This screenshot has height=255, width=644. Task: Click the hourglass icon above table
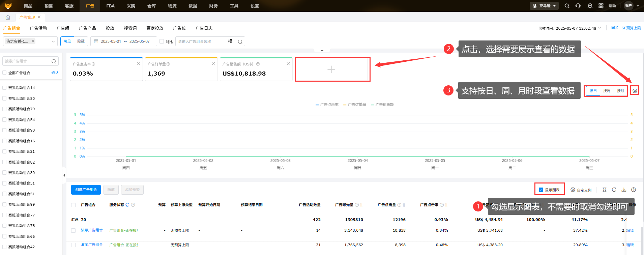(604, 190)
